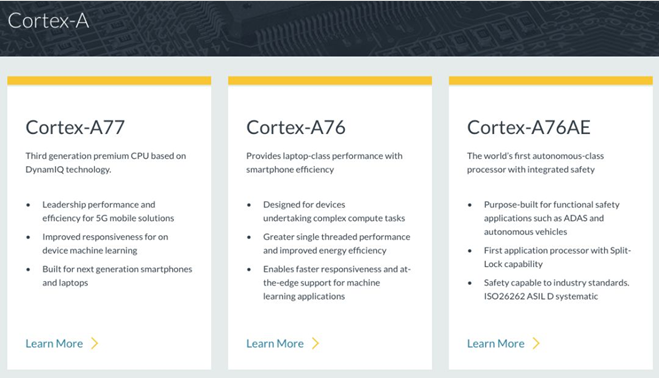Click the chevron arrow on Cortex-A76 card
This screenshot has height=378, width=659.
315,344
